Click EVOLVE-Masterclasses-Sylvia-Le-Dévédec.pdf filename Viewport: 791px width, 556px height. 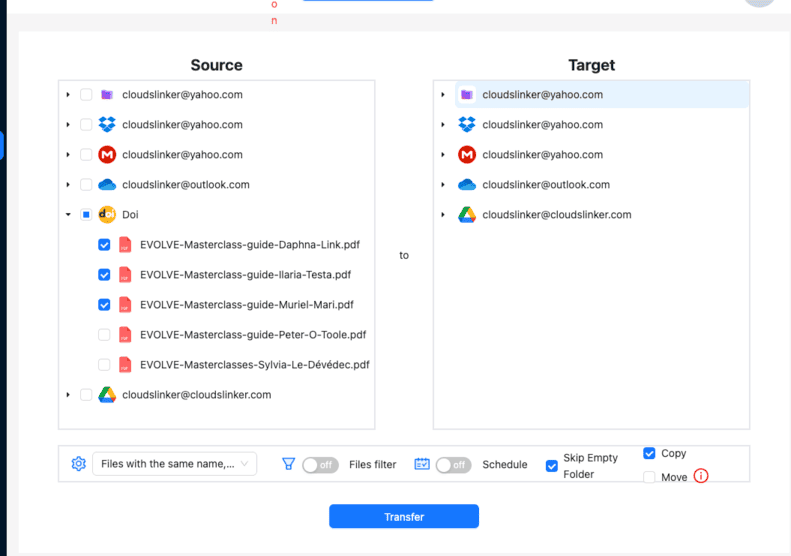(x=255, y=364)
